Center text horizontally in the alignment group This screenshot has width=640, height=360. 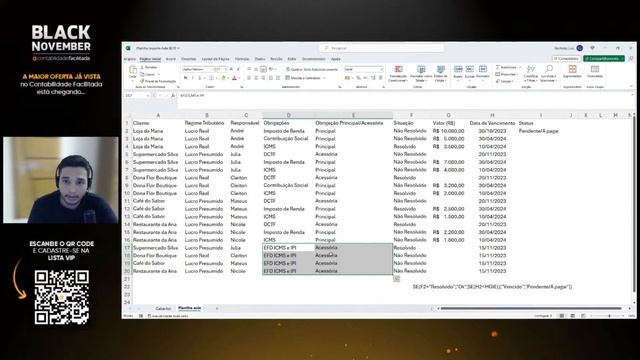point(256,78)
